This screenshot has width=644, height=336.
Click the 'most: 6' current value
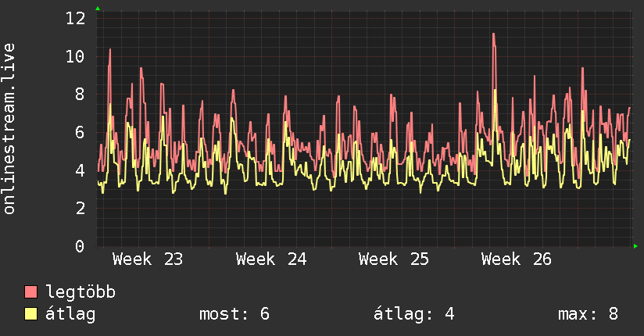coord(234,314)
